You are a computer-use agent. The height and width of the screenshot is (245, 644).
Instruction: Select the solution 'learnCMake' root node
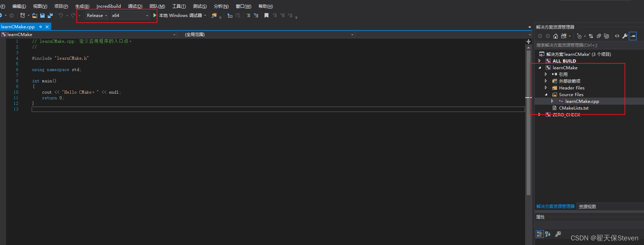(x=579, y=54)
